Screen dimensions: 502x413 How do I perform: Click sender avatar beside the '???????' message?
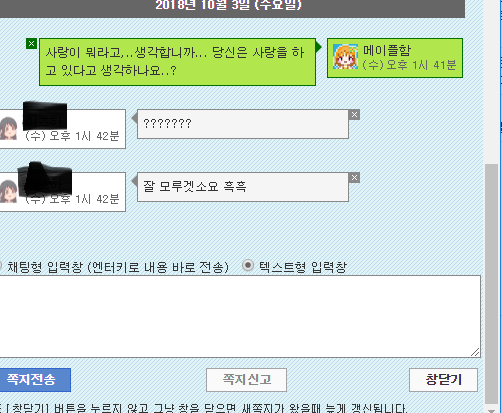pos(8,128)
